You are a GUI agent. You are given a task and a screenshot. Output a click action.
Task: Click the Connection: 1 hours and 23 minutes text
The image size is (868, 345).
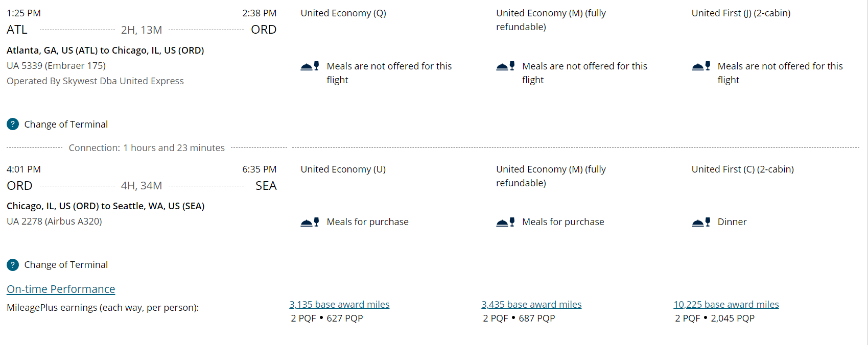tap(147, 147)
